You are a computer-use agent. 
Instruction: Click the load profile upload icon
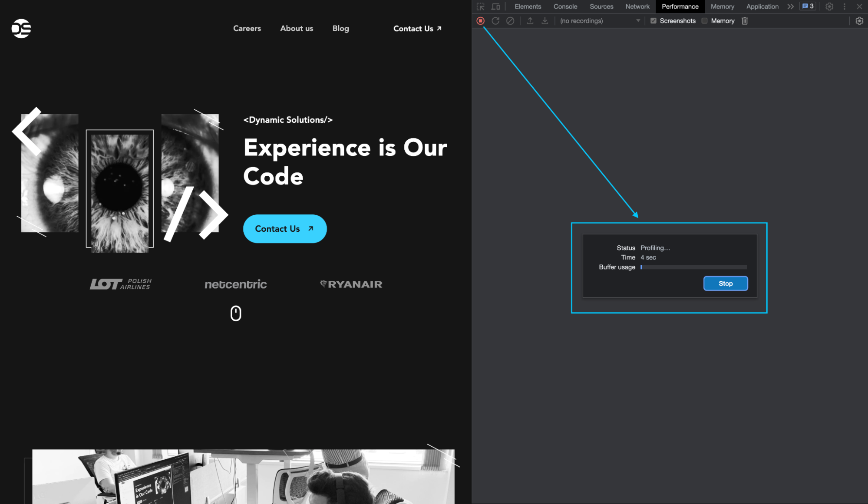click(x=530, y=21)
